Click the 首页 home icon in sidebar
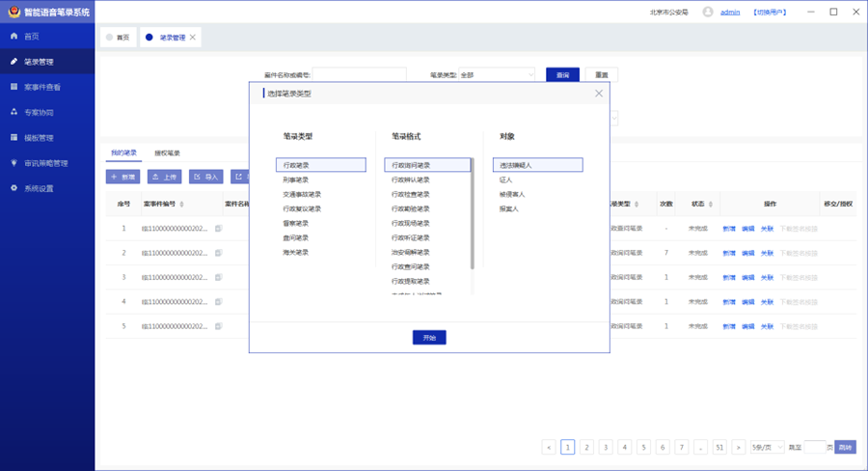Viewport: 868px width, 471px height. (x=14, y=37)
